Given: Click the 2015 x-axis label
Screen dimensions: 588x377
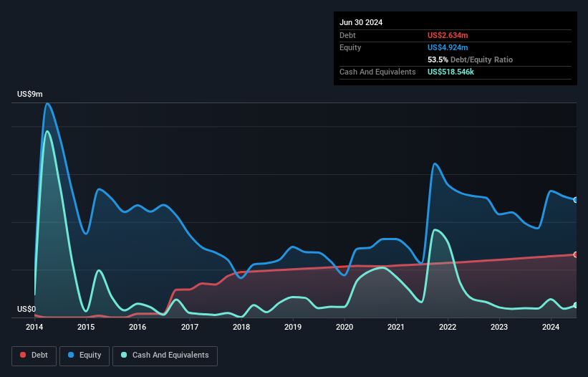Looking at the screenshot, I should click(x=86, y=327).
